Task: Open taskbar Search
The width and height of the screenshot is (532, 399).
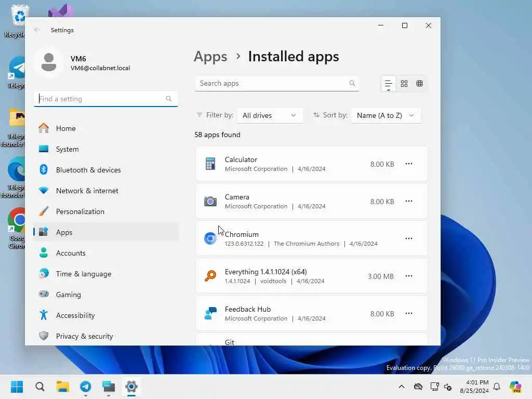Action: pos(40,387)
